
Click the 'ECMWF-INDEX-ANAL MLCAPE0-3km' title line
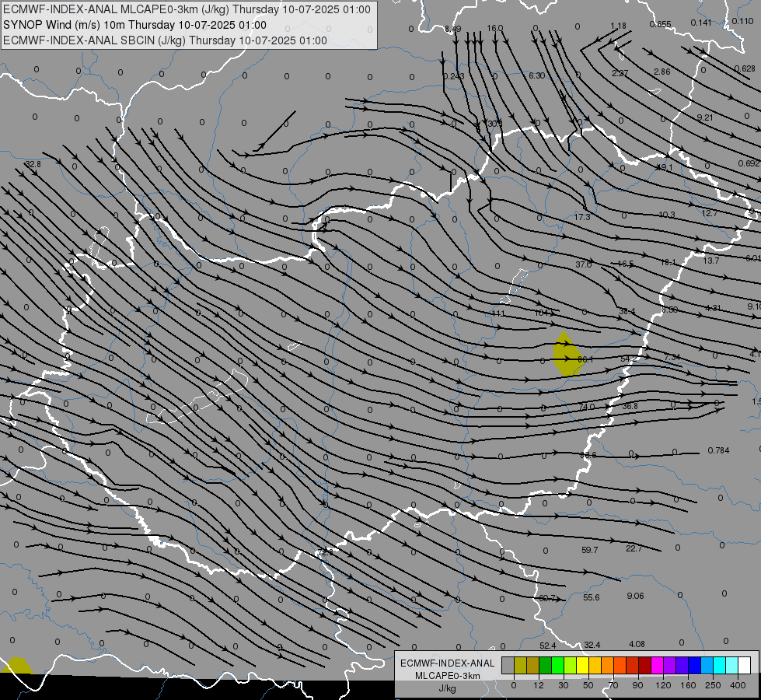click(187, 9)
